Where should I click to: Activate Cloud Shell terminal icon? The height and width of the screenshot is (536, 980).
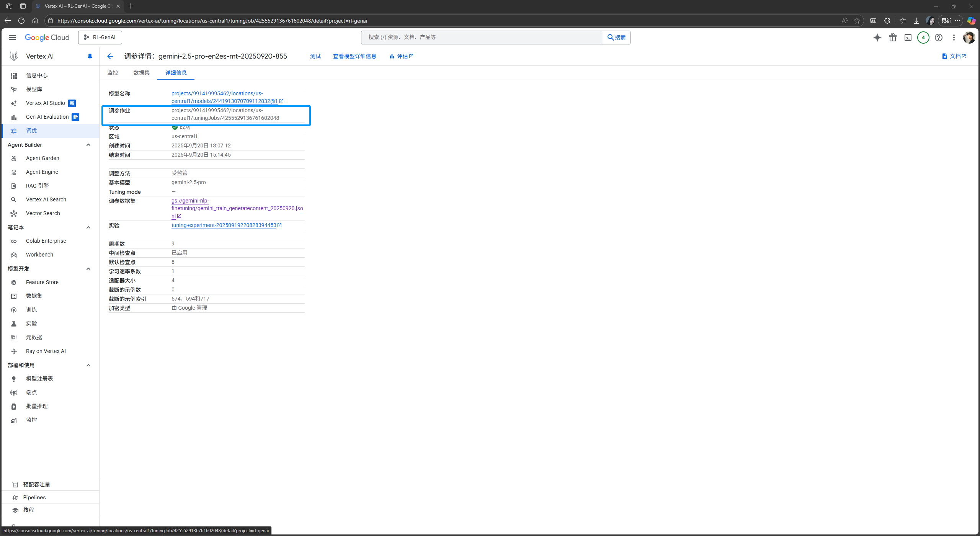(x=908, y=38)
